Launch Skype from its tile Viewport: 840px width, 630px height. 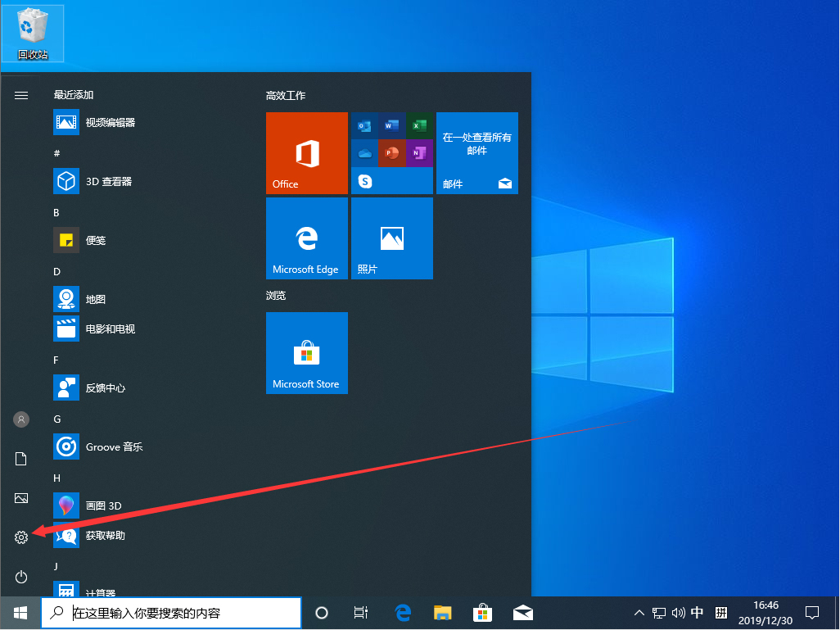(365, 180)
